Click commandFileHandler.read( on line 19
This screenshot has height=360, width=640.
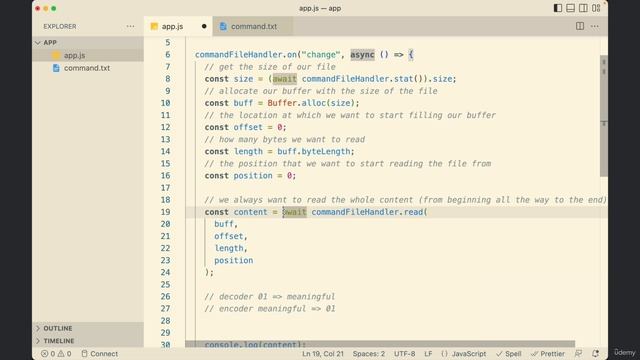pyautogui.click(x=369, y=212)
